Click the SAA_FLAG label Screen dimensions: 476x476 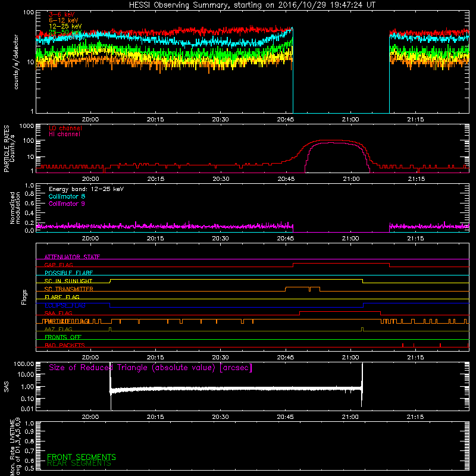[x=58, y=313]
